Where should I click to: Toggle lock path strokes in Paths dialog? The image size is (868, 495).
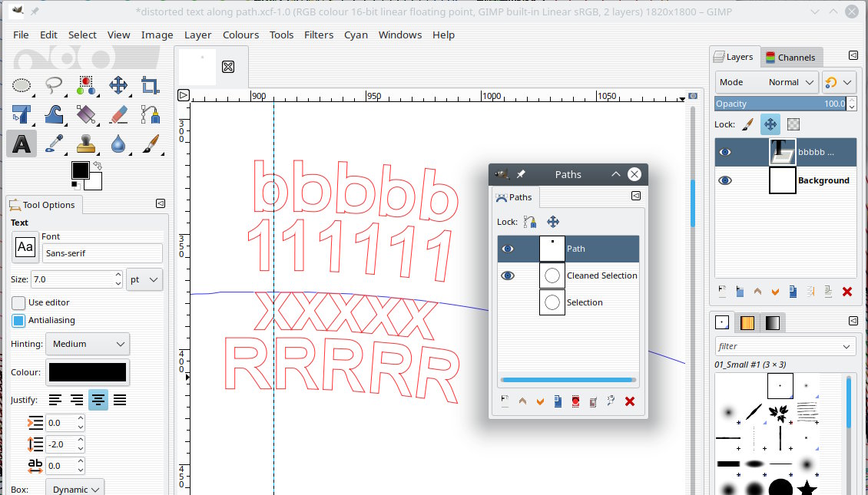530,222
